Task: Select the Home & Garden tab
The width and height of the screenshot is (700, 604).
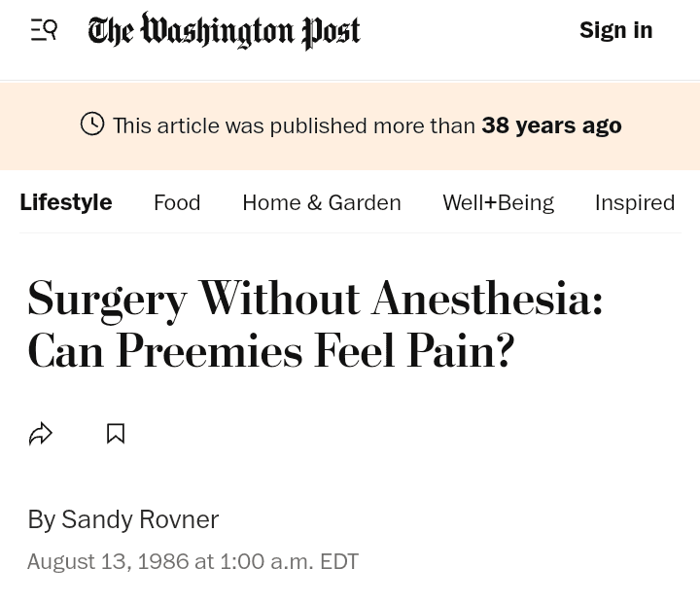Action: pos(322,202)
